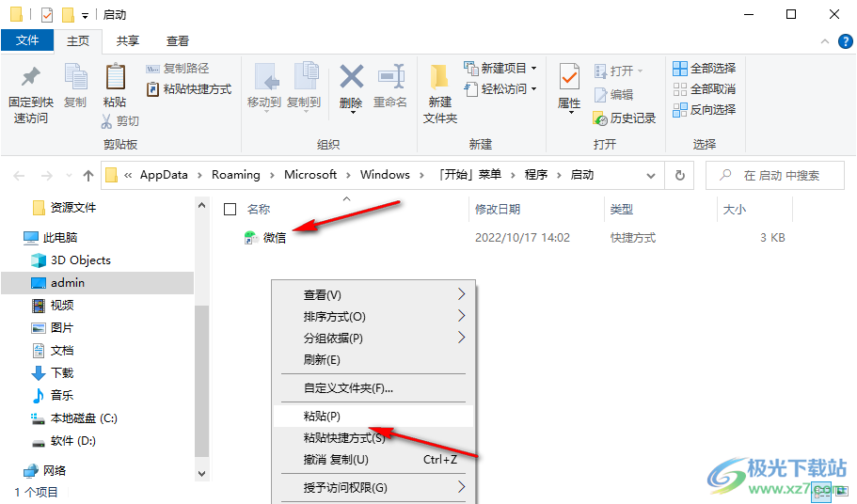The width and height of the screenshot is (857, 504).
Task: Click Select All (全部选择) in ribbon
Action: click(x=705, y=69)
